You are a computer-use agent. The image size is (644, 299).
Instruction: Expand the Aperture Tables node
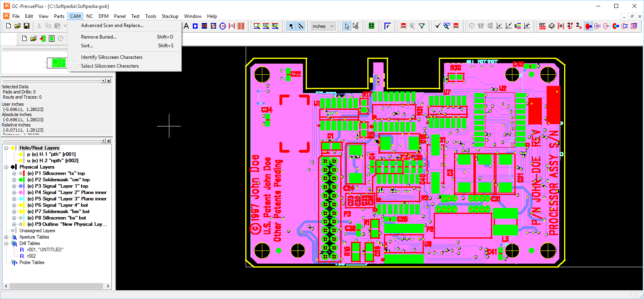[x=6, y=237]
